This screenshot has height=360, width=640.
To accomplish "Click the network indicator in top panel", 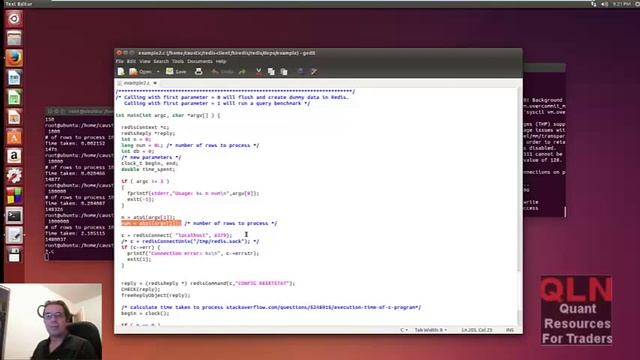I will (x=594, y=4).
